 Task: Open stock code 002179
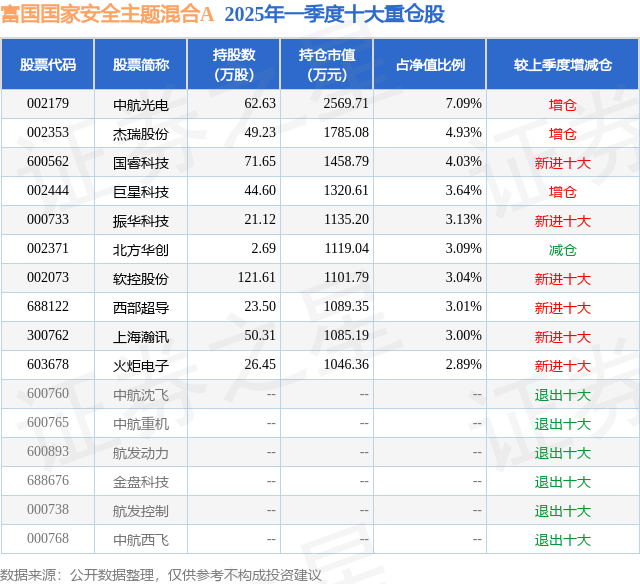48,104
